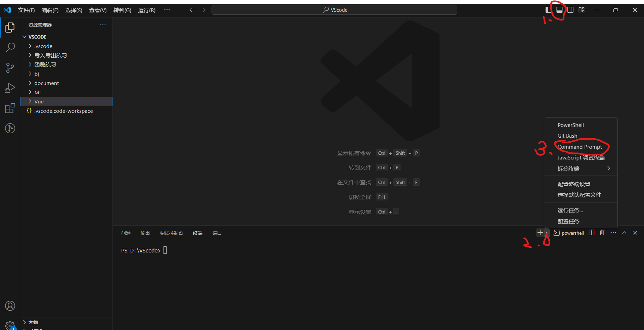Screen dimensions: 644x330
Task: Click the 资源管理器 explorer title
Action: coord(40,25)
